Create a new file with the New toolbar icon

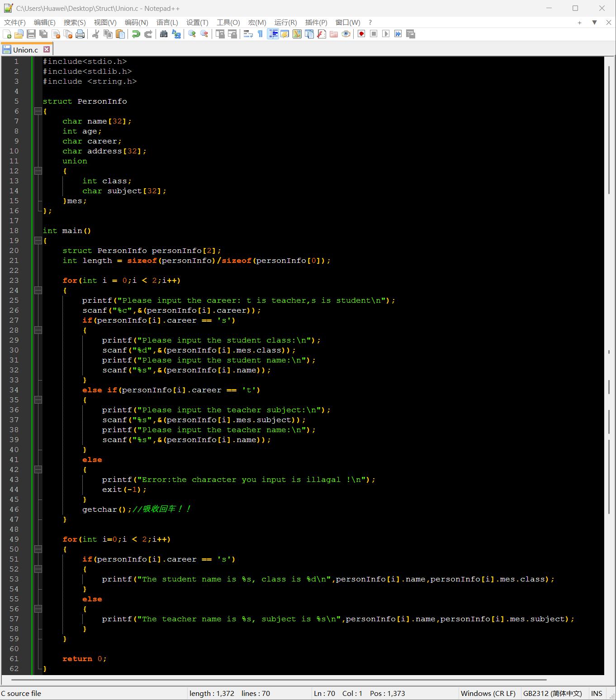[x=7, y=34]
